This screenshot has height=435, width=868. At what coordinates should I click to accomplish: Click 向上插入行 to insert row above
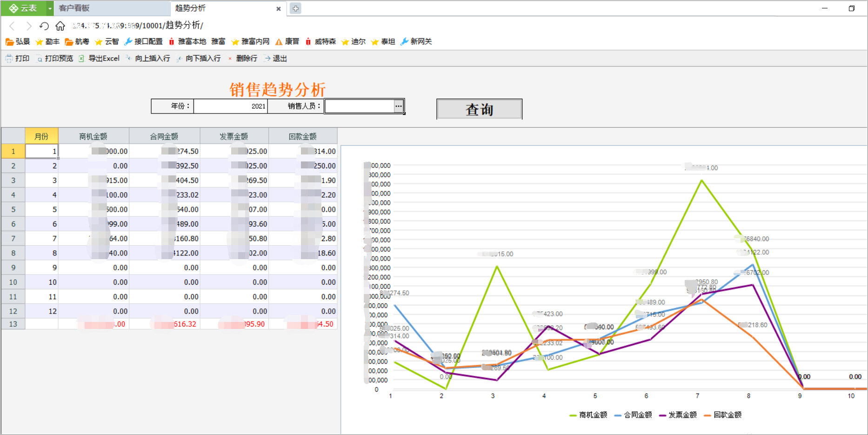coord(148,59)
